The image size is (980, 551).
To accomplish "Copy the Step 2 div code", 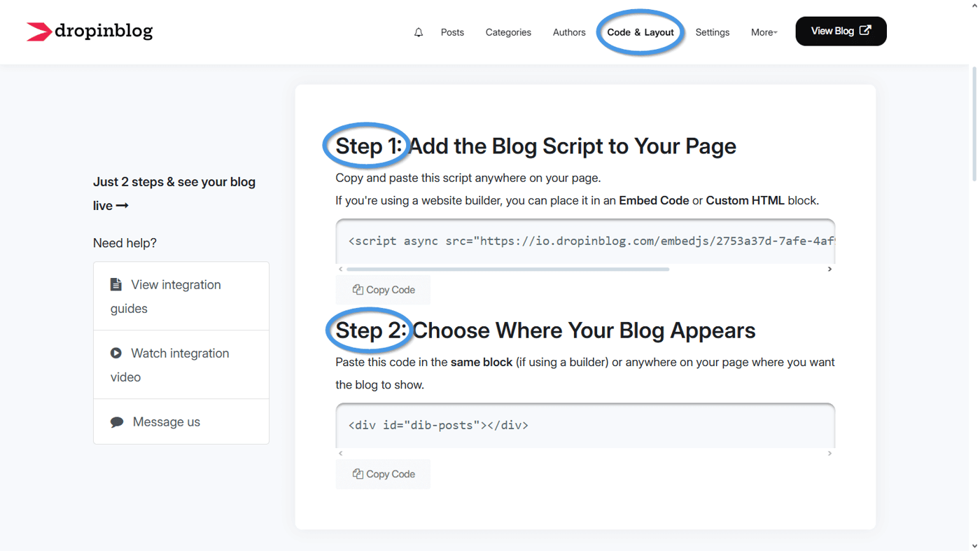I will pyautogui.click(x=383, y=474).
